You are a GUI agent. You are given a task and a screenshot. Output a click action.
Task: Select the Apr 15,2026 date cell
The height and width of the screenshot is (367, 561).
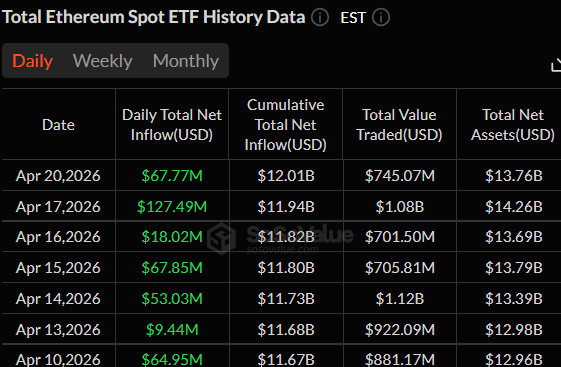58,268
